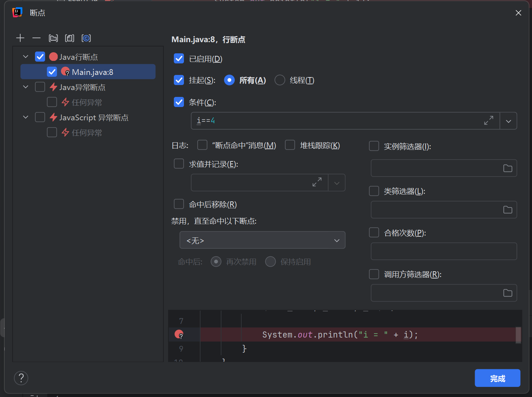Image resolution: width=532 pixels, height=397 pixels.
Task: Check the 命中后移除 checkbox
Action: pos(179,204)
